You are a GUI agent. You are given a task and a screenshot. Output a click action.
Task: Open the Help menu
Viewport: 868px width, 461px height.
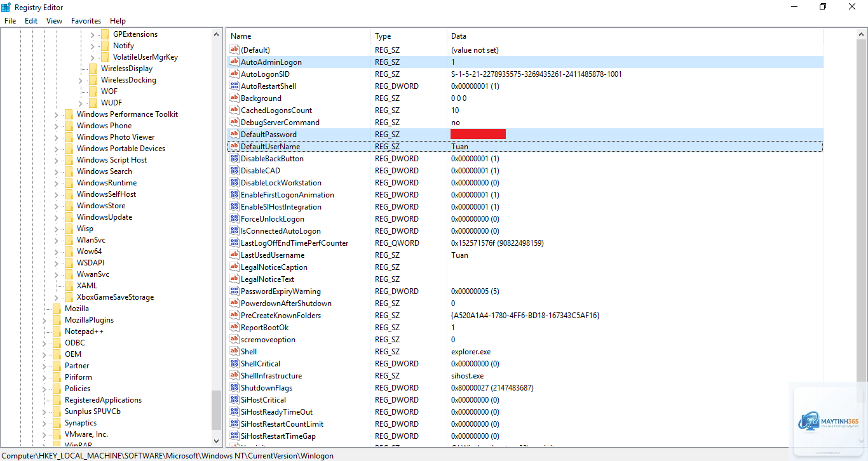[x=118, y=21]
